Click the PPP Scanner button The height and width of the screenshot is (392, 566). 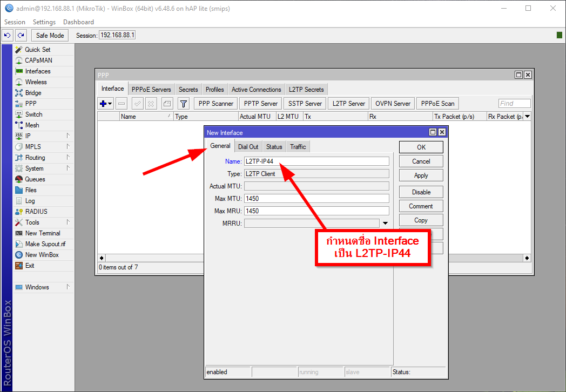(x=216, y=104)
